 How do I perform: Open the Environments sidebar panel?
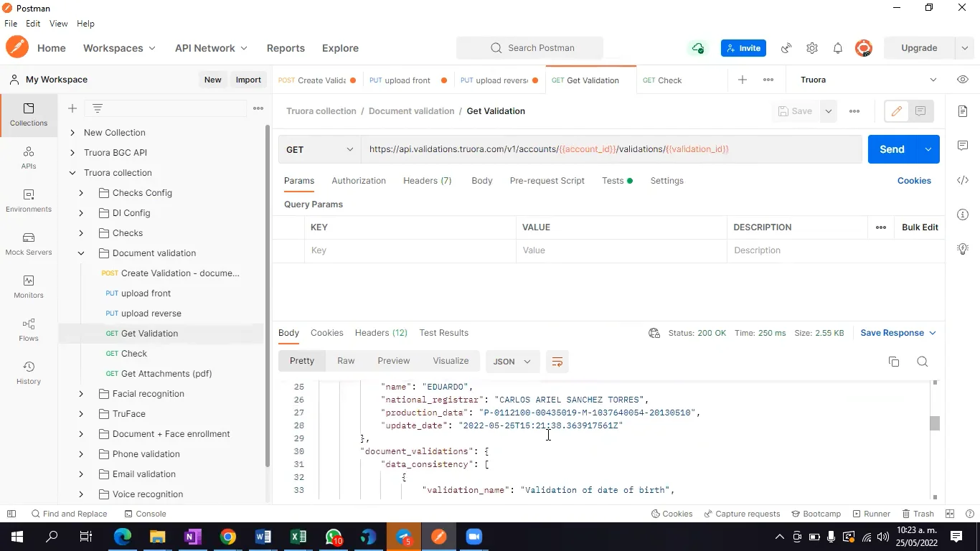29,201
